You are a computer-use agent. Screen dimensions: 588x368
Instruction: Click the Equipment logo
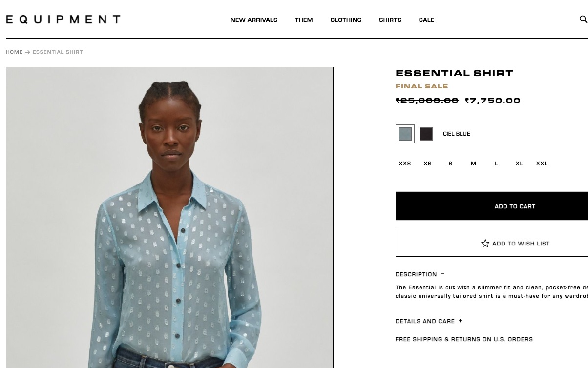63,20
